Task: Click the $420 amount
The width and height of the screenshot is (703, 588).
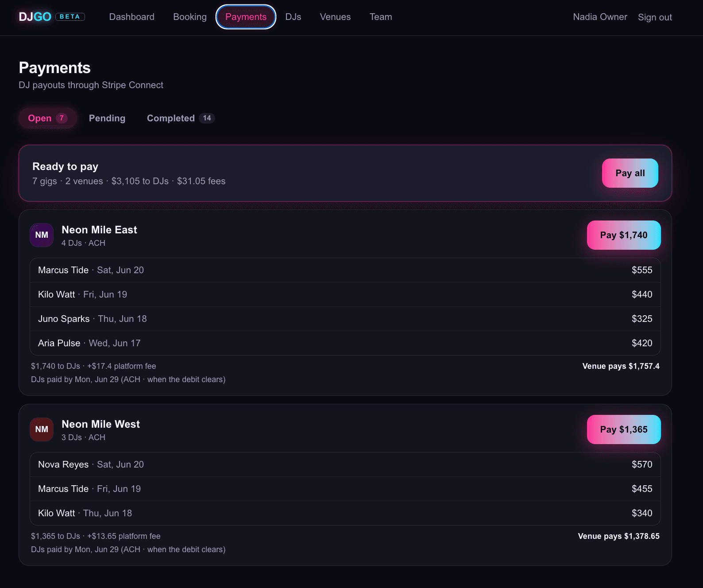Action: (x=642, y=343)
